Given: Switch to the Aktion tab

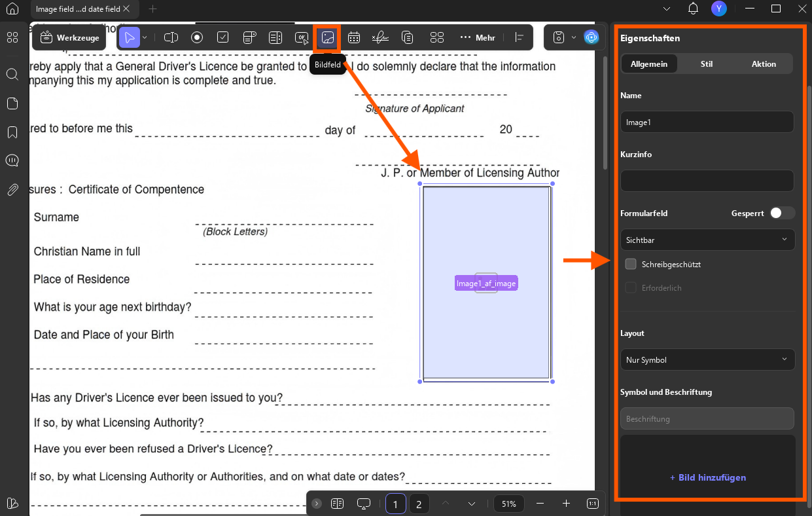Looking at the screenshot, I should pyautogui.click(x=764, y=64).
